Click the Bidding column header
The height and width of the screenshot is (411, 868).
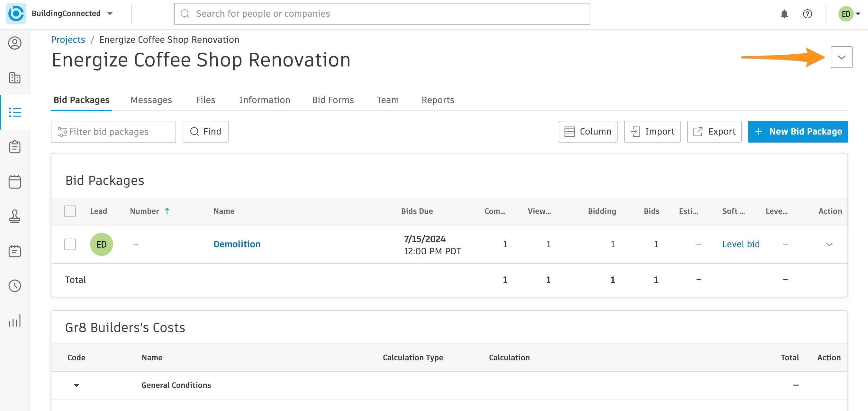click(x=602, y=211)
